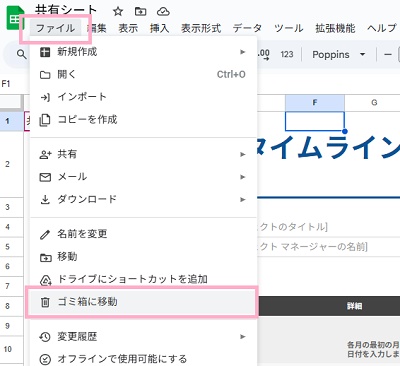The image size is (400, 366).
Task: Click the 変更履歴 clock icon
Action: [x=45, y=337]
